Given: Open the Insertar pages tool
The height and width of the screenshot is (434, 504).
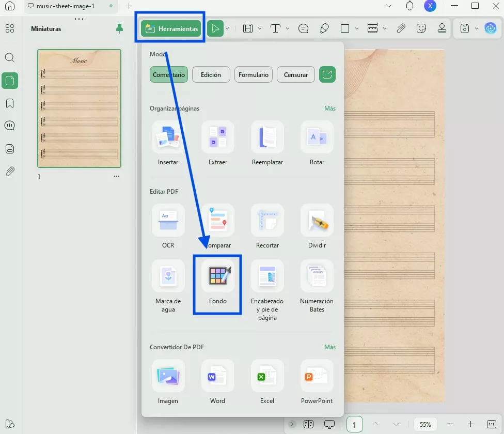Looking at the screenshot, I should (x=168, y=143).
